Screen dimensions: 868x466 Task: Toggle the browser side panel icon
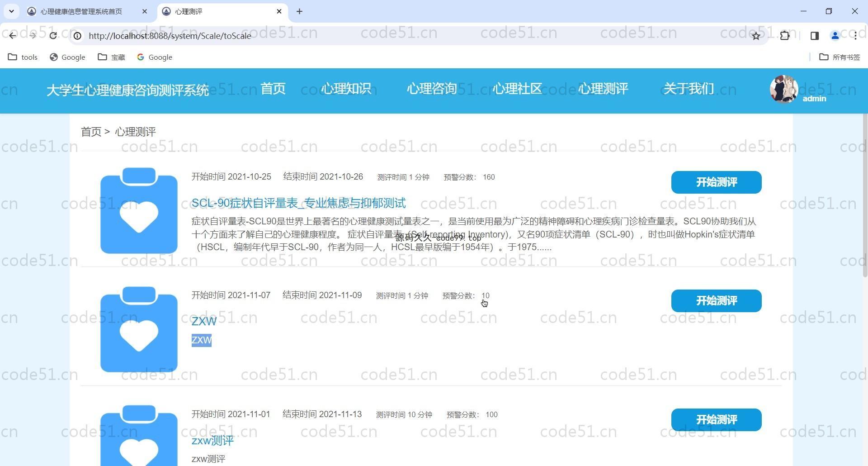tap(815, 36)
